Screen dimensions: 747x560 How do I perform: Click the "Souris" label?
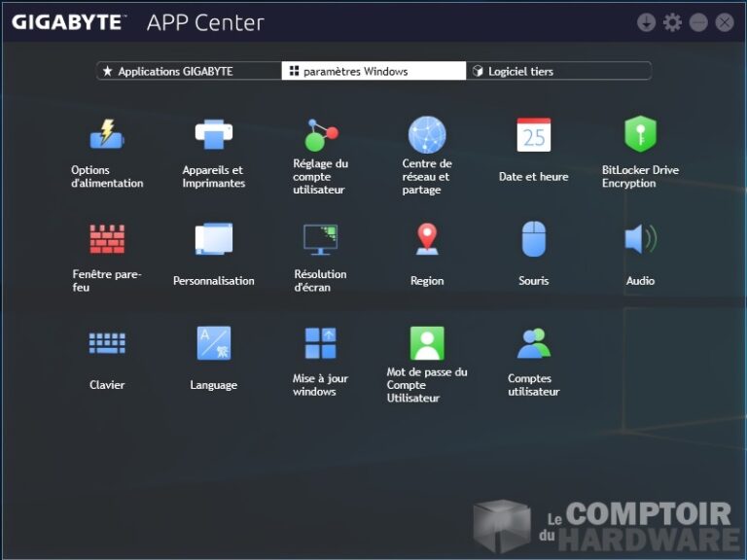[x=534, y=281]
